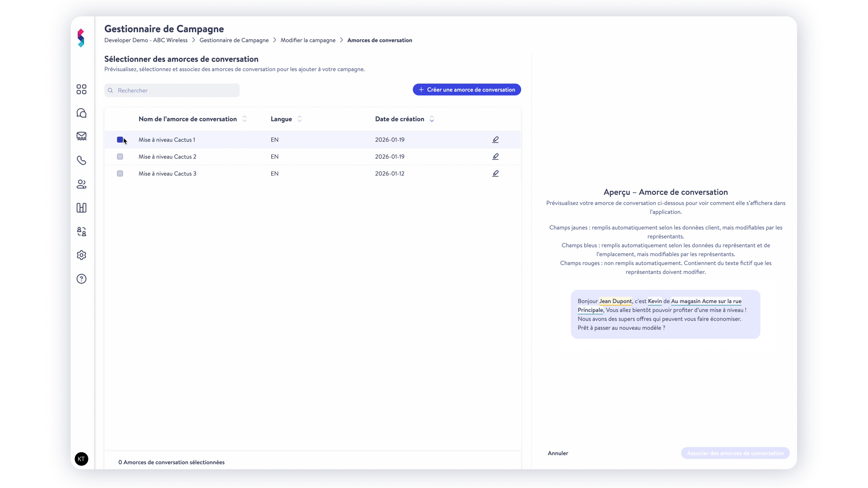Sort by Nom de l'amorce de conversation arrows
Screen dimensions: 868x488
pos(244,119)
